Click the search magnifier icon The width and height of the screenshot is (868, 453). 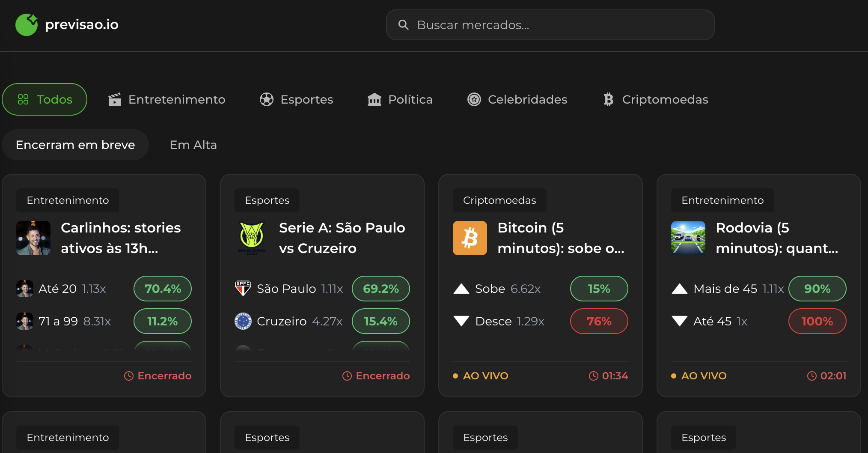403,25
